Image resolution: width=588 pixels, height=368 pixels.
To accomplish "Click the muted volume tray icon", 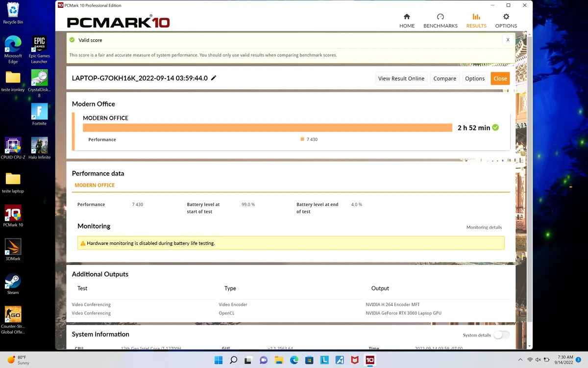I will point(539,360).
